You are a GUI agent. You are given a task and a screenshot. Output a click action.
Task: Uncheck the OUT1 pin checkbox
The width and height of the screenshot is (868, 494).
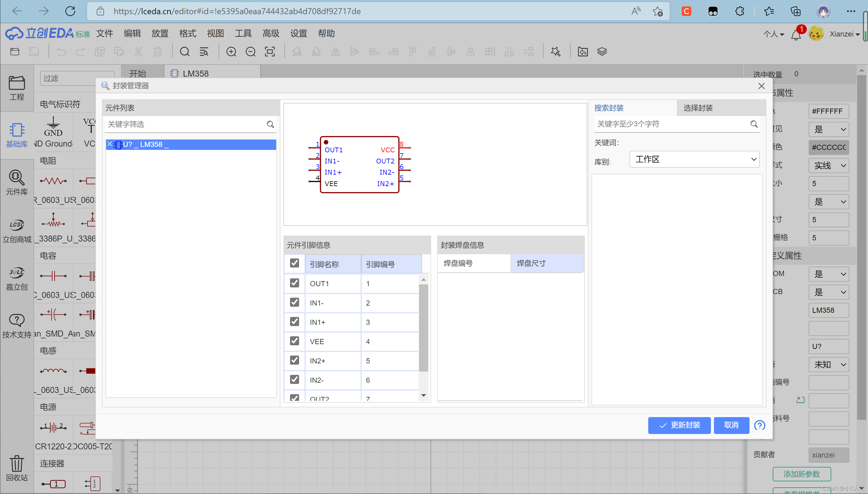point(295,283)
